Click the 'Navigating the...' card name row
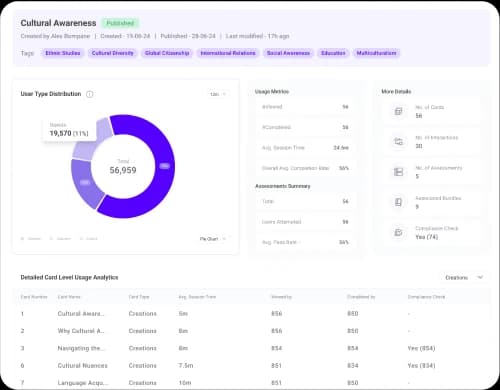The height and width of the screenshot is (390, 500). [81, 348]
